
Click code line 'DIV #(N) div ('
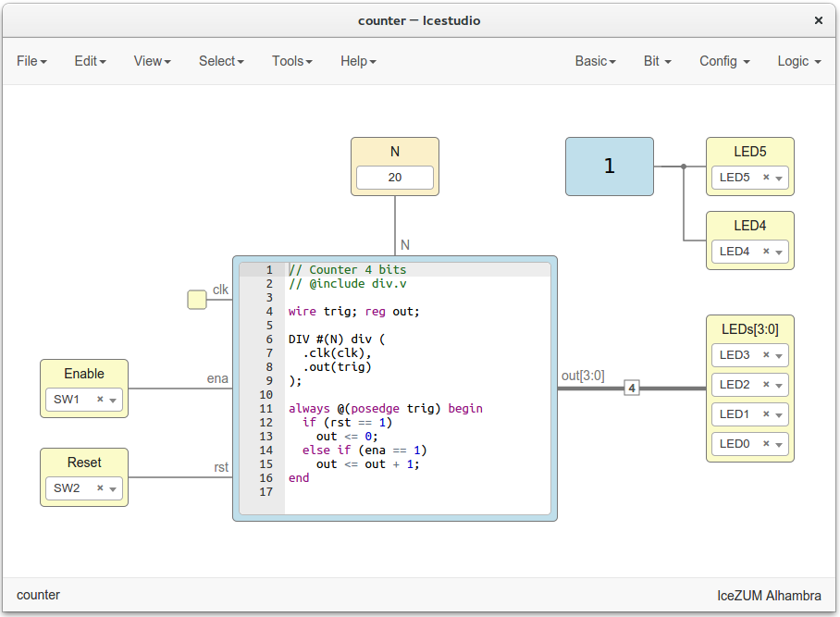pos(337,339)
